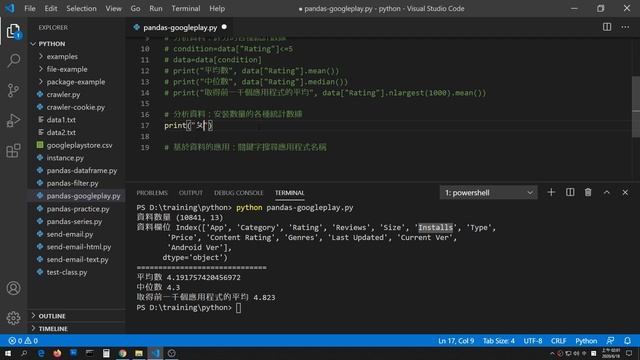Open notifications bell in status bar
The height and width of the screenshot is (360, 640).
[x=627, y=340]
